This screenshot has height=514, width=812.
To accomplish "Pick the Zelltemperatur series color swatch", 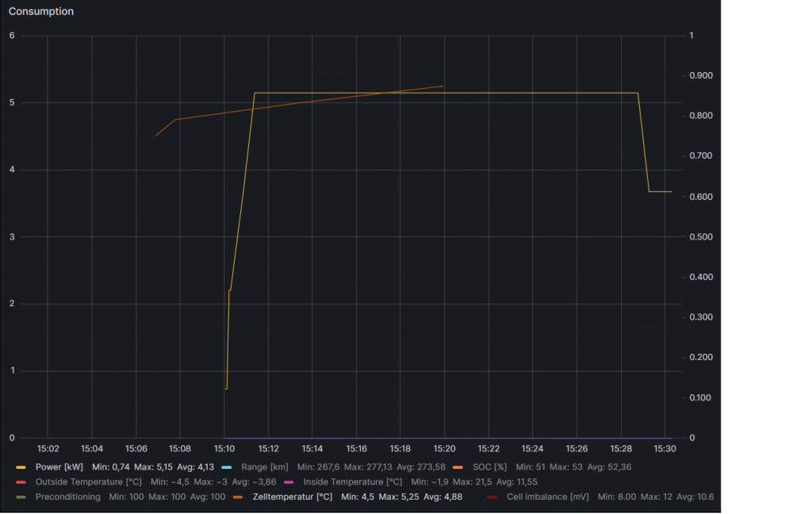I will pyautogui.click(x=238, y=497).
